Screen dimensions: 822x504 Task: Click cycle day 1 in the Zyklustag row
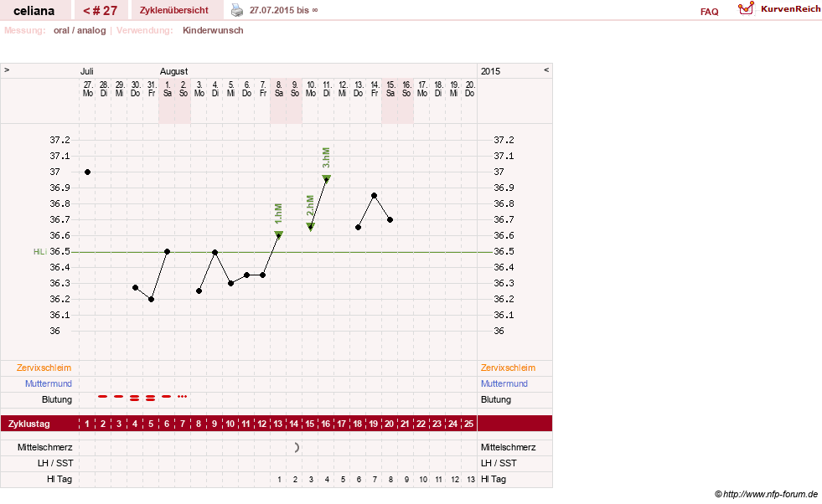click(87, 424)
